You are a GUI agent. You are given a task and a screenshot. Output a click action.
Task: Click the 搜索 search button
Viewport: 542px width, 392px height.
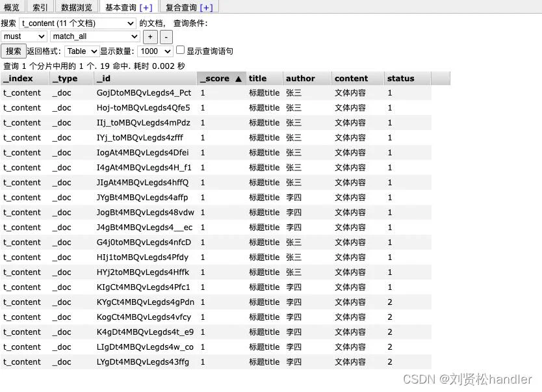14,51
